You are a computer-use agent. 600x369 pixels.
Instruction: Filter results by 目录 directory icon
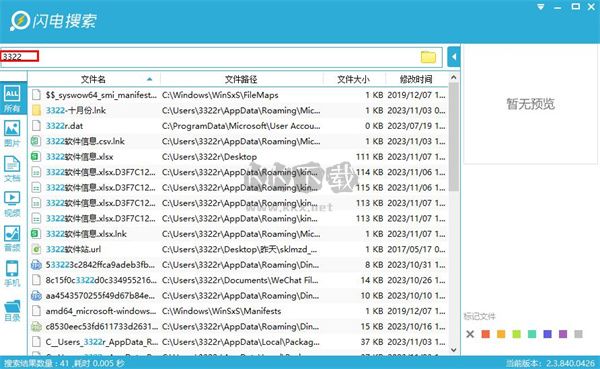click(12, 310)
